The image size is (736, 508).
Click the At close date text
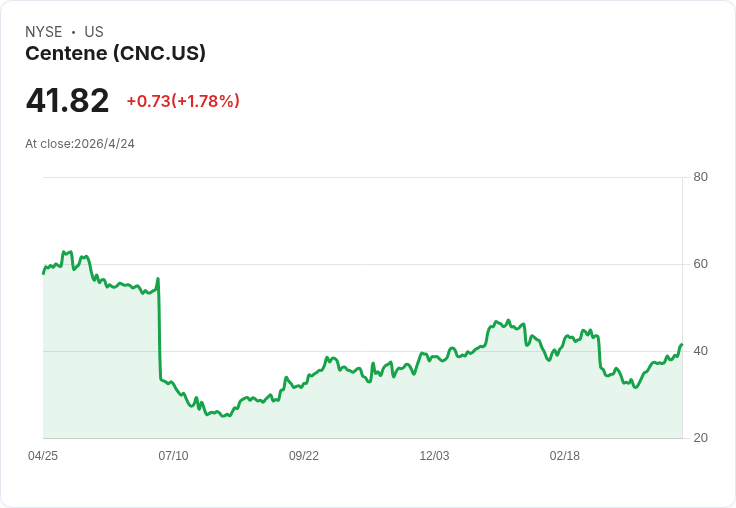tap(80, 144)
